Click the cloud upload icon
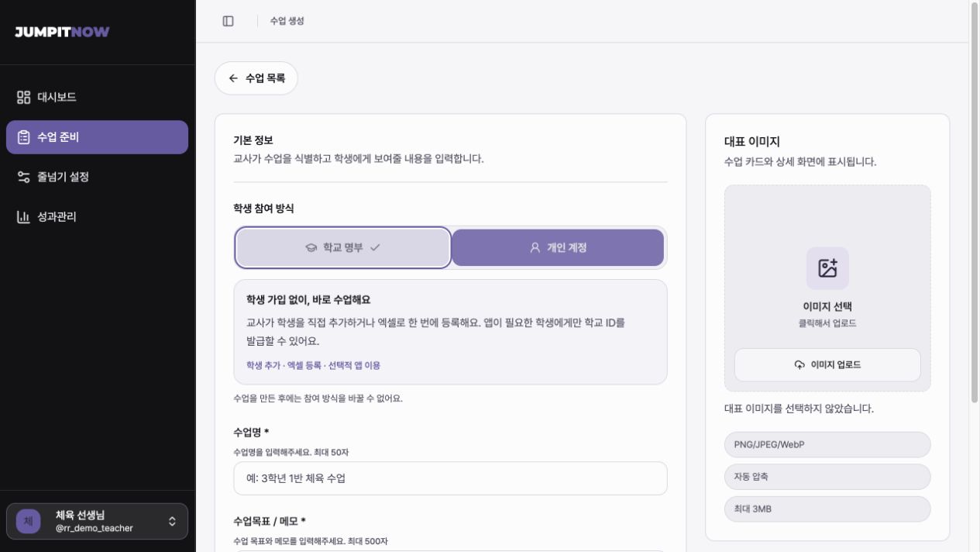The height and width of the screenshot is (552, 980). click(x=799, y=364)
